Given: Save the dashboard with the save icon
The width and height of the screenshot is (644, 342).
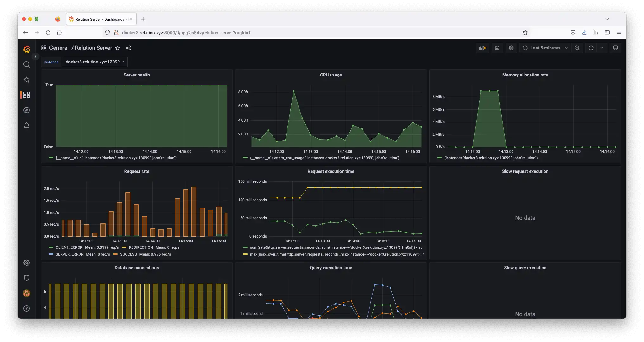Looking at the screenshot, I should click(x=497, y=48).
